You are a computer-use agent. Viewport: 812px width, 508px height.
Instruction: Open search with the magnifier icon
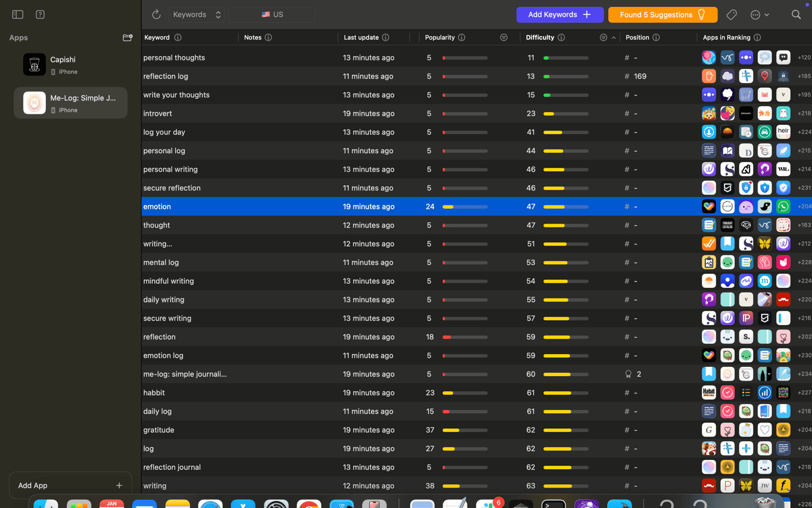click(796, 15)
